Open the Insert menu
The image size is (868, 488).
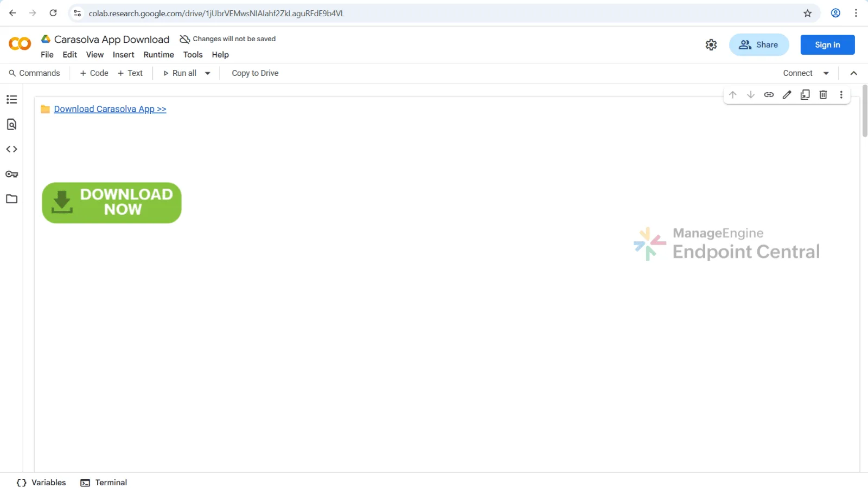124,55
